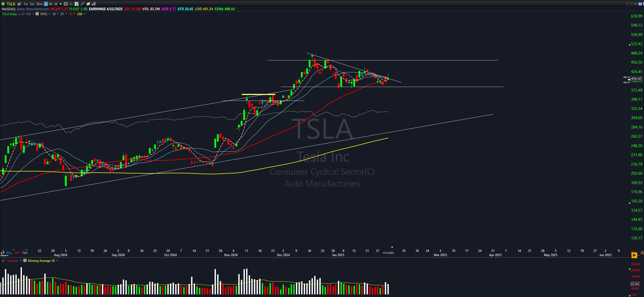Open the add-indicator calendar grid icon

[x=77, y=4]
